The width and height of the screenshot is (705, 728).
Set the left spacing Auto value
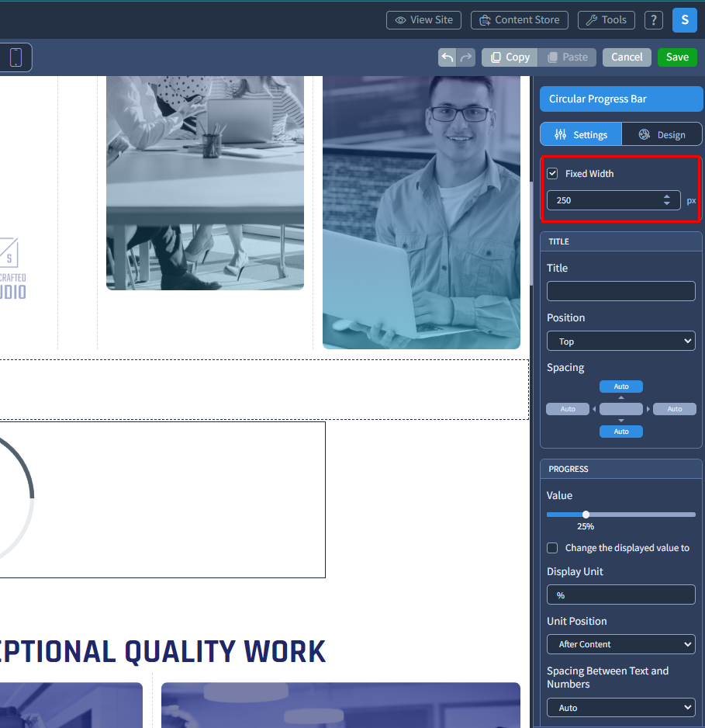(568, 409)
